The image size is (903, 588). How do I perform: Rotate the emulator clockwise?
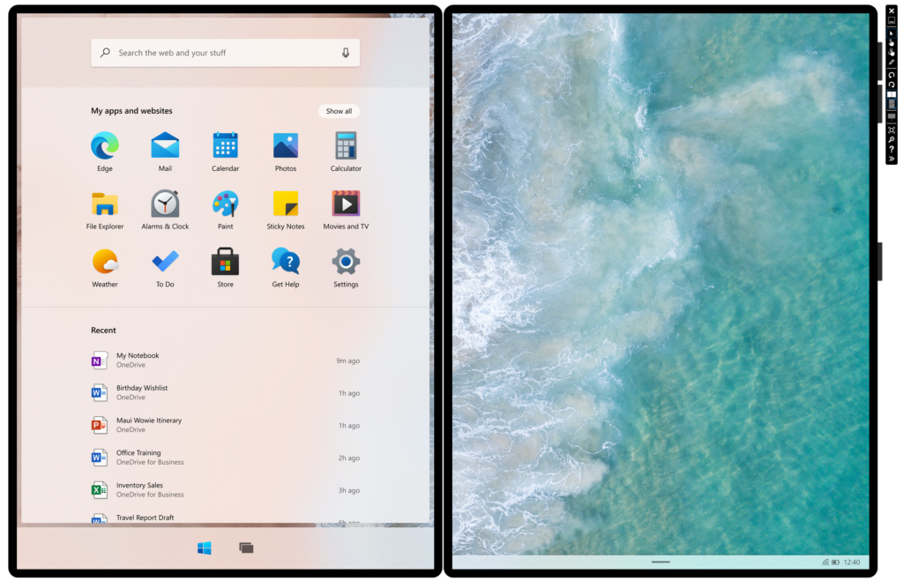click(892, 85)
